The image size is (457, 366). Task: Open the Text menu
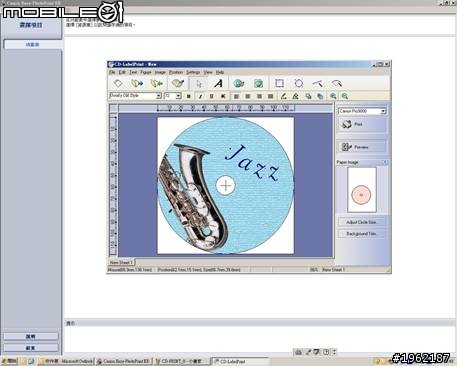click(133, 72)
